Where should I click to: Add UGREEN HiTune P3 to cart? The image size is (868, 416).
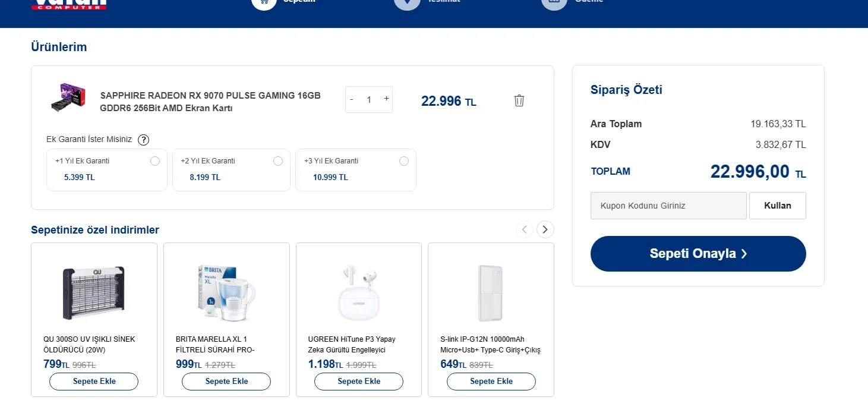359,382
